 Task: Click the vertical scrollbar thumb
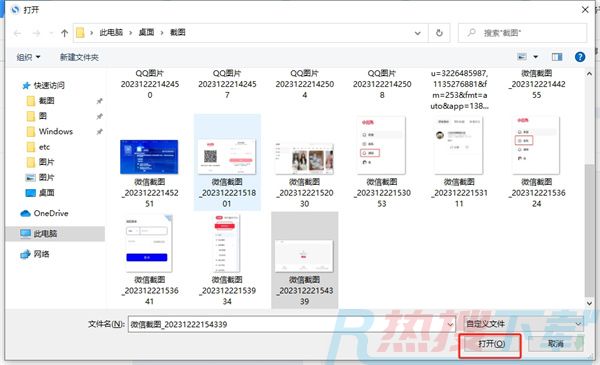[590, 230]
